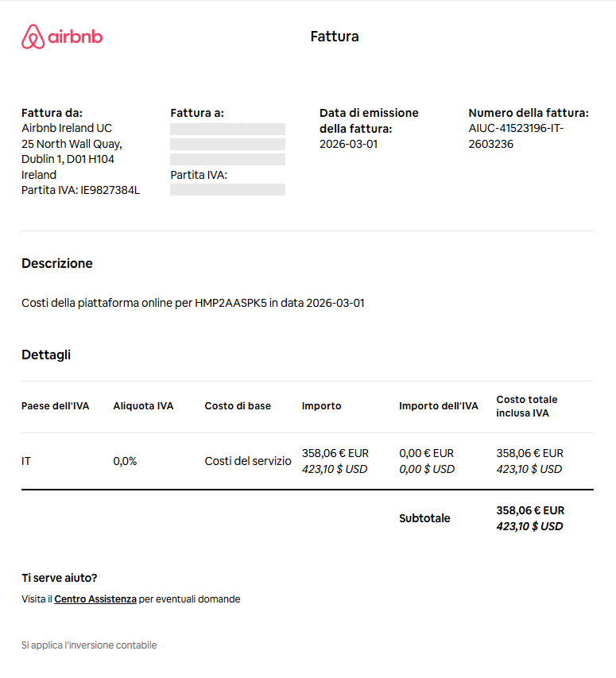
Task: Click the "Importo dell'IVA" column header
Action: coord(438,406)
